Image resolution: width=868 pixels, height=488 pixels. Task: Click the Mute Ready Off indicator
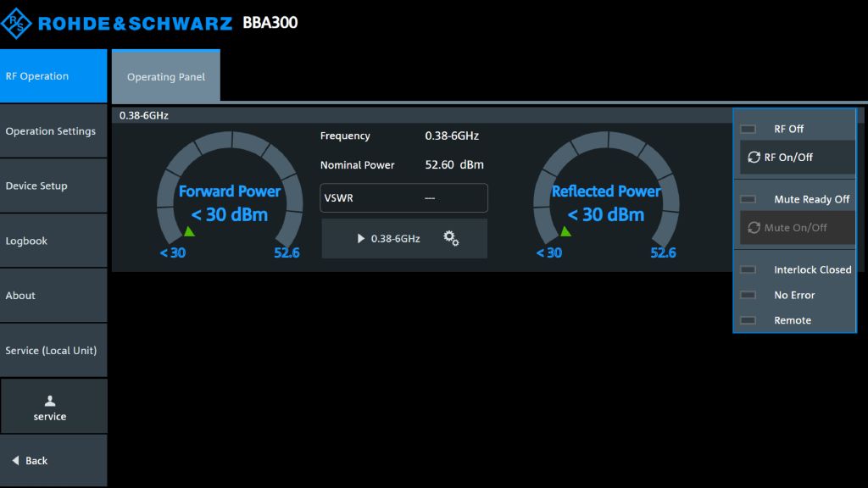[x=748, y=200]
